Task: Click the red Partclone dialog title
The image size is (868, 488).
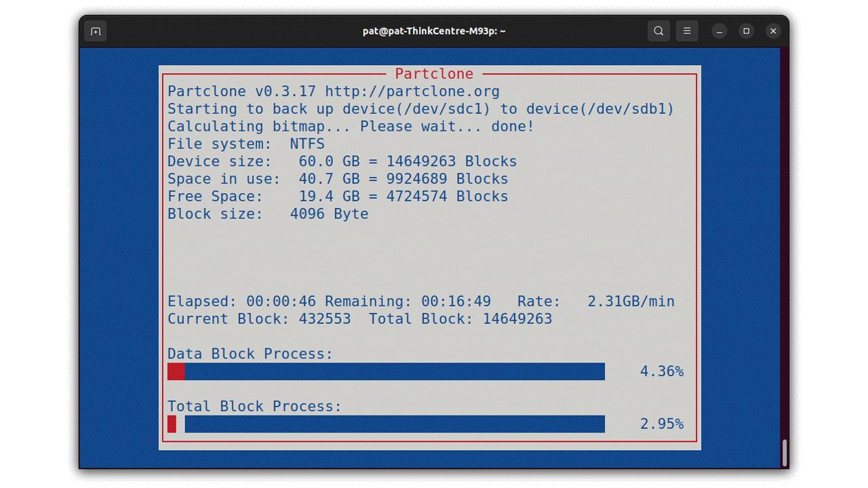Action: (x=434, y=74)
